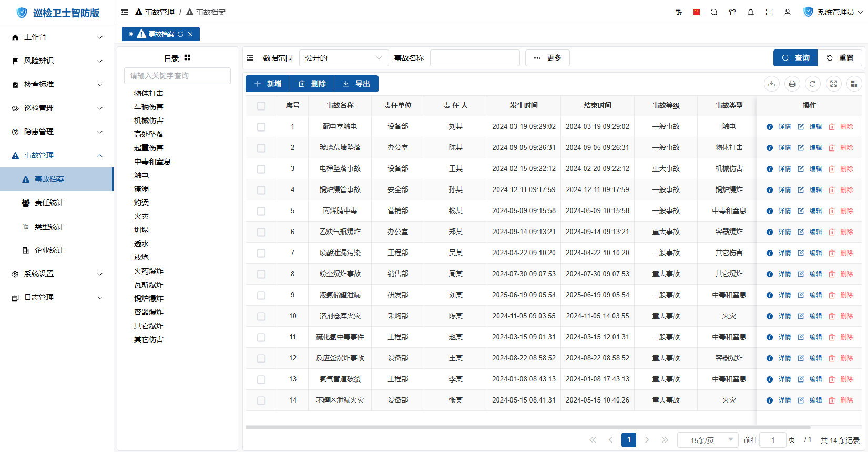Close the 事故档案 tab

pos(190,34)
